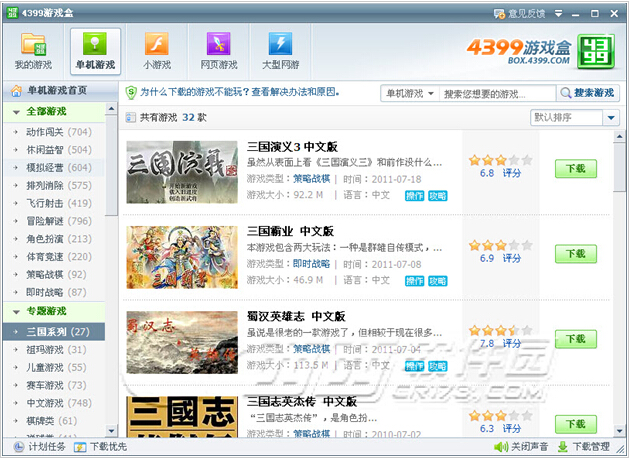The image size is (630, 461).
Task: Select 排列消除 (575) category
Action: pos(54,186)
